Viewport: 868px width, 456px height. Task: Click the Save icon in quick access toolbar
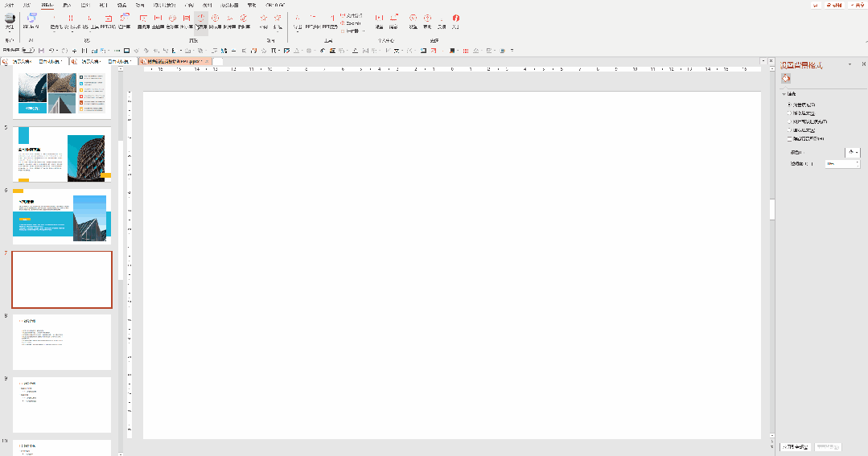coord(42,51)
